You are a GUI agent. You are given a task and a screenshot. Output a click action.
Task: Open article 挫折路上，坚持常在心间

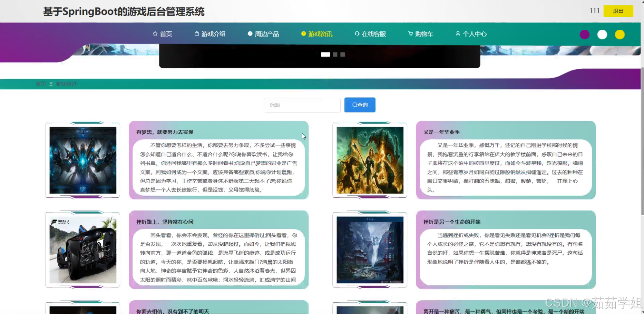[165, 222]
